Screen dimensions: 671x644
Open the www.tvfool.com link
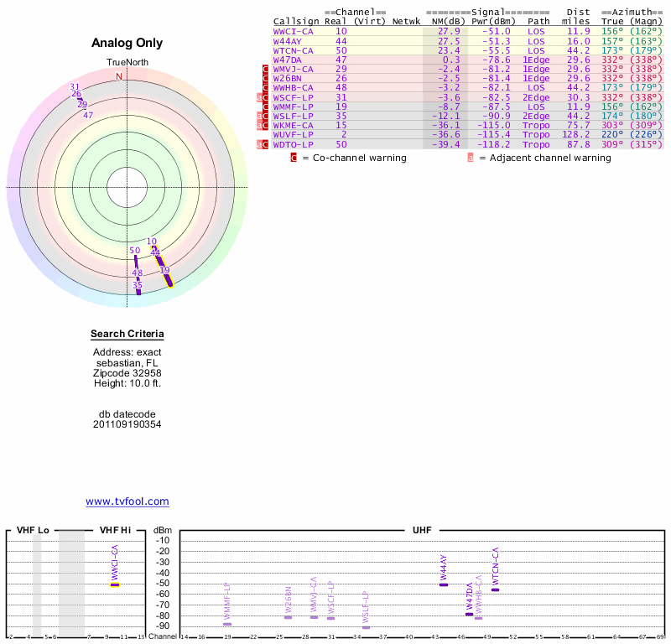[x=127, y=501]
